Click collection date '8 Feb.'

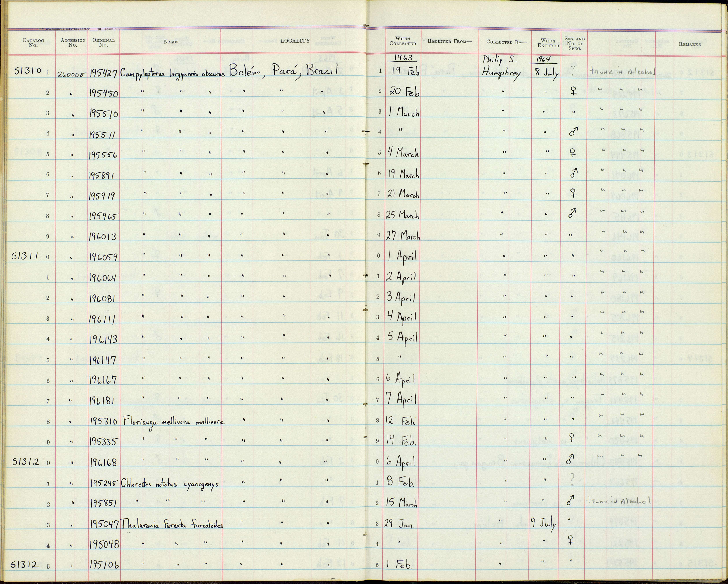point(401,482)
